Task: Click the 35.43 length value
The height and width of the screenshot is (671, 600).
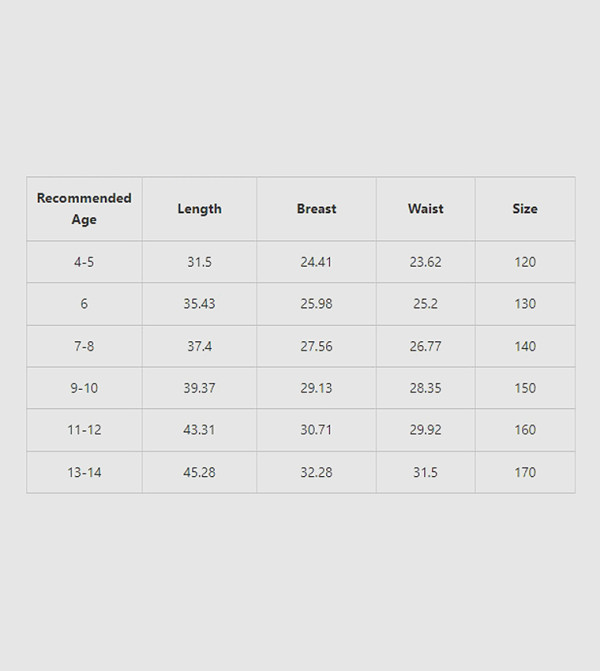Action: pos(199,304)
